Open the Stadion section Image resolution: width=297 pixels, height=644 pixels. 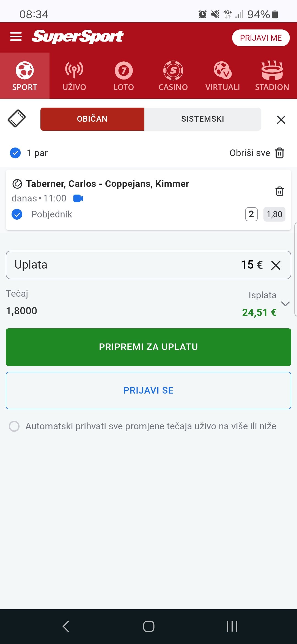click(272, 76)
